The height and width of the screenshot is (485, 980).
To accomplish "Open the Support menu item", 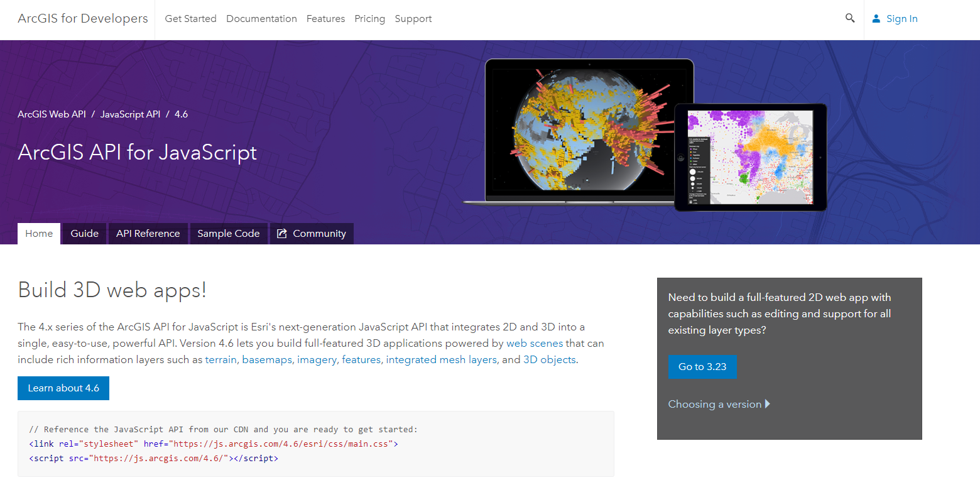I will (x=413, y=19).
